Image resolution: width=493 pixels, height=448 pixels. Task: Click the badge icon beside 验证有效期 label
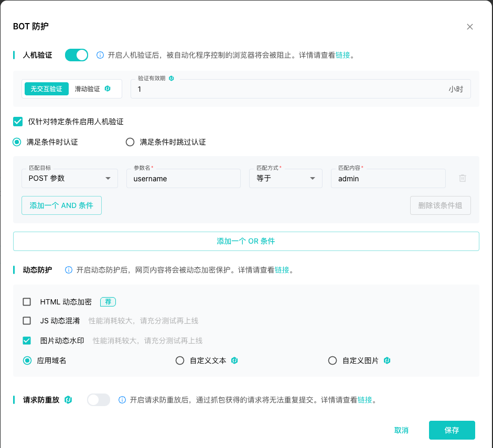172,78
